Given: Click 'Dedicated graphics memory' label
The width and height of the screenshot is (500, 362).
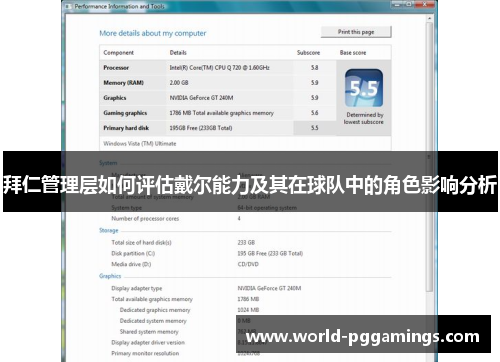Looking at the screenshot, I should 155,310.
